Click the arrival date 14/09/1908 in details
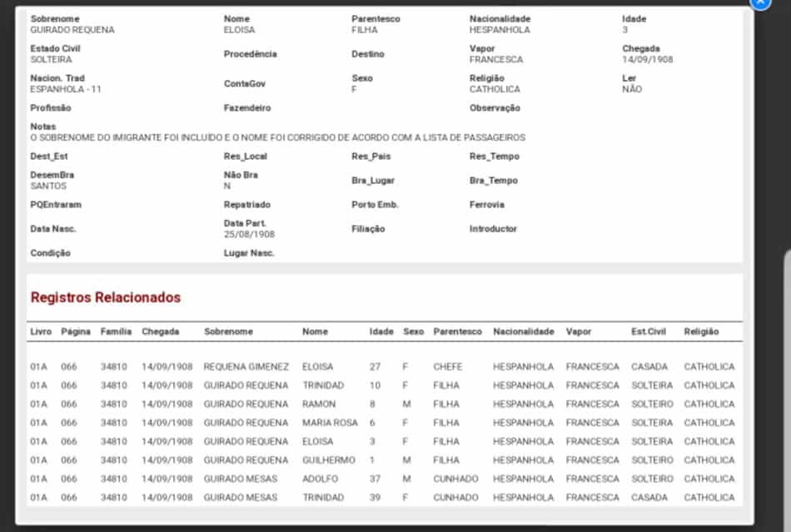The height and width of the screenshot is (532, 791). pos(647,59)
